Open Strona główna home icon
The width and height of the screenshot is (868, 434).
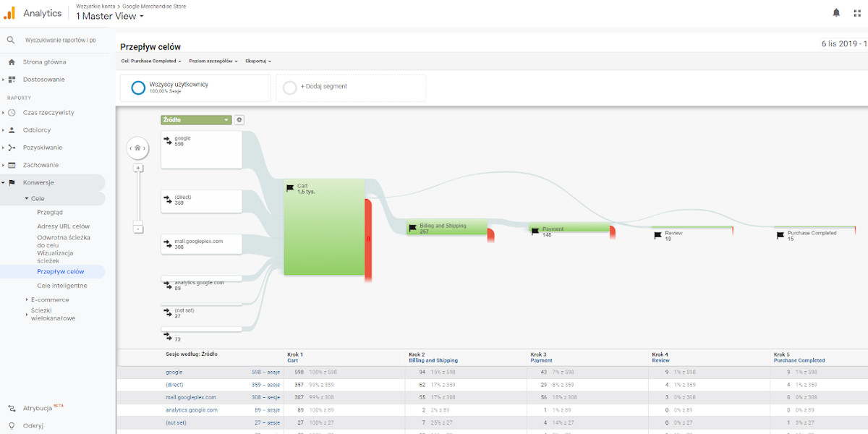12,62
